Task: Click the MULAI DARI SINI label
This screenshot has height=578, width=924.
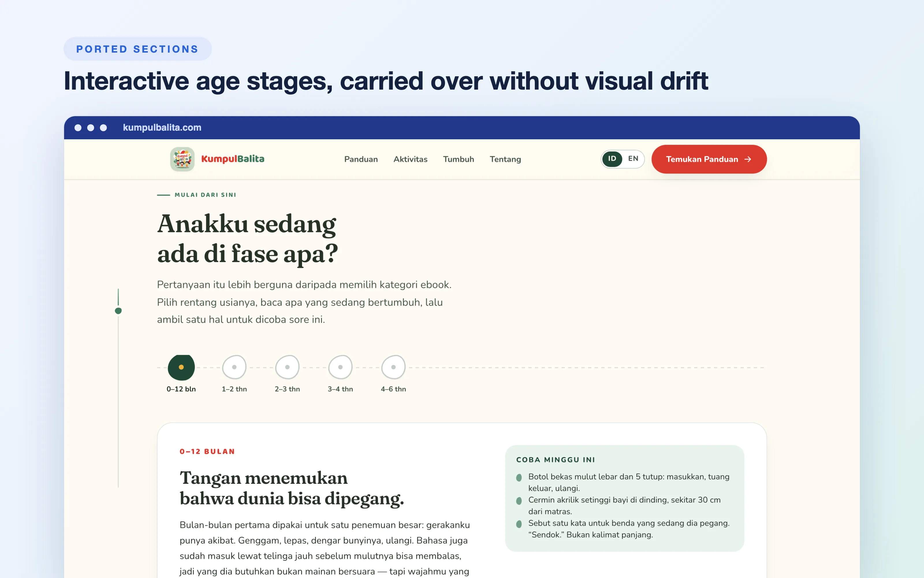Action: 205,195
